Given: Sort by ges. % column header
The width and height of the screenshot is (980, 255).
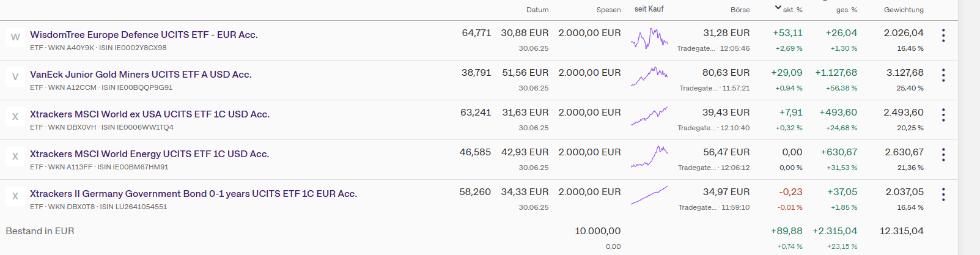Looking at the screenshot, I should point(847,10).
